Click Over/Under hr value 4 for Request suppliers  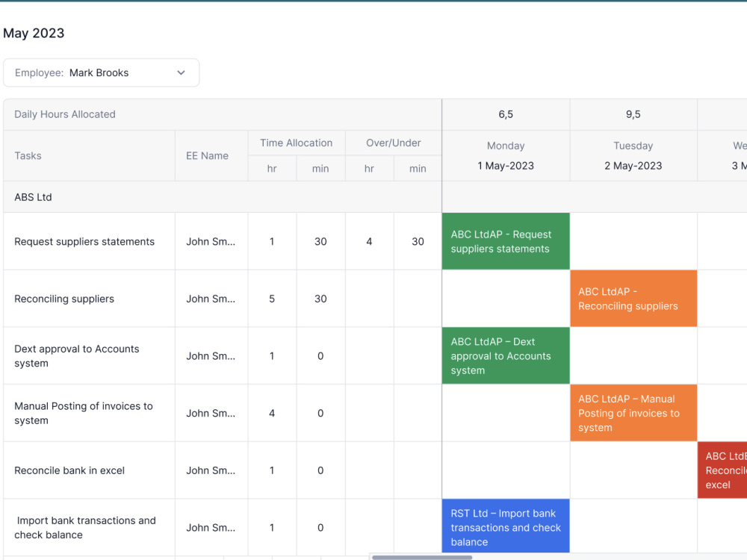click(369, 241)
